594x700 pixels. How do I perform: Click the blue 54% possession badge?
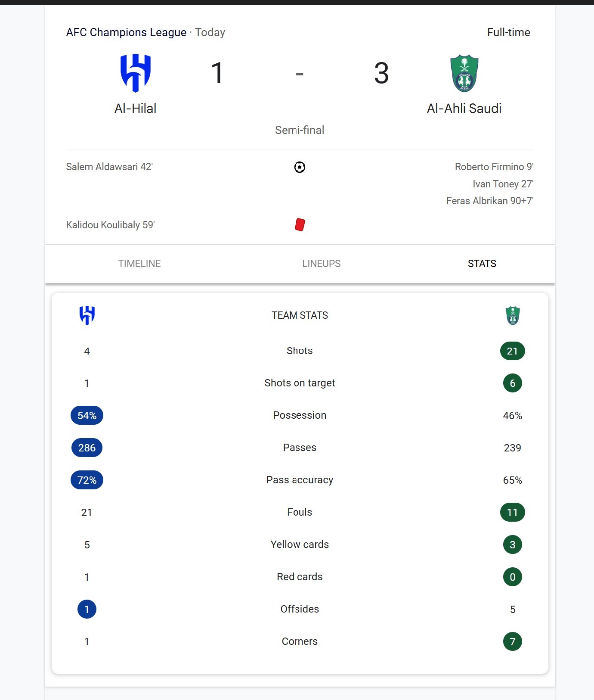point(87,416)
